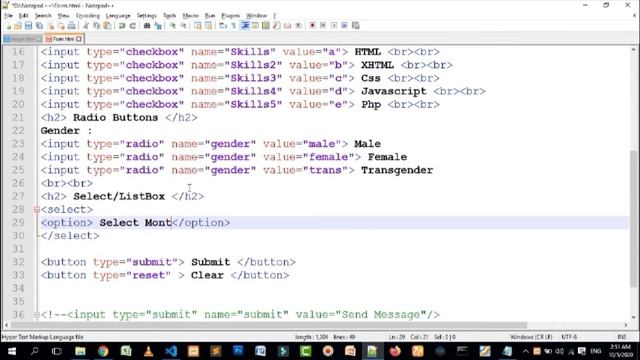Toggle synchronize vertical scrolling
The height and width of the screenshot is (360, 640).
click(x=198, y=26)
